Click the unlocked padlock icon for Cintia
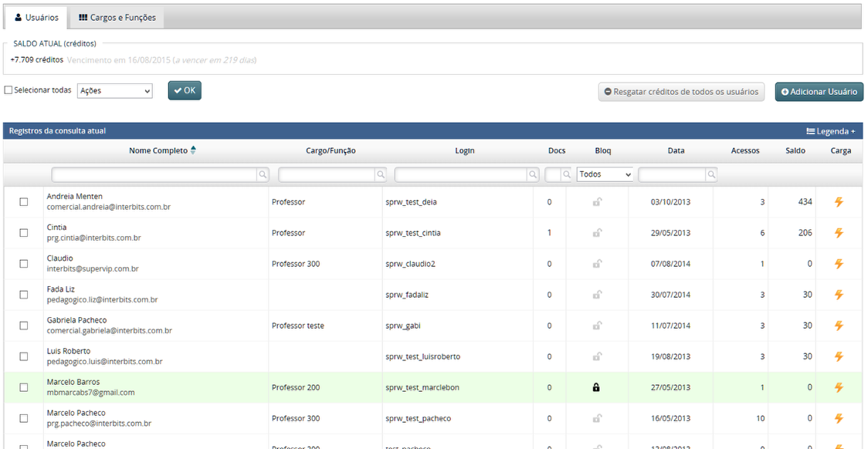The height and width of the screenshot is (449, 868). pyautogui.click(x=596, y=233)
